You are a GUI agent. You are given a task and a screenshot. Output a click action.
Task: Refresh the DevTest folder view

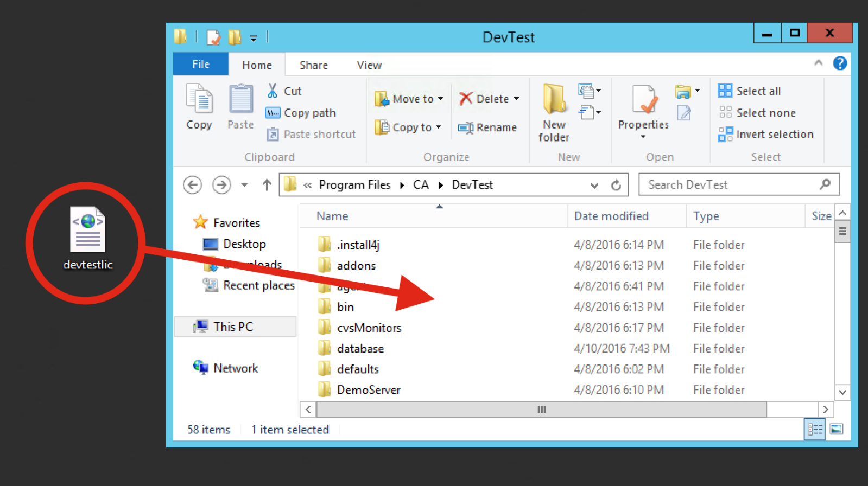point(616,185)
